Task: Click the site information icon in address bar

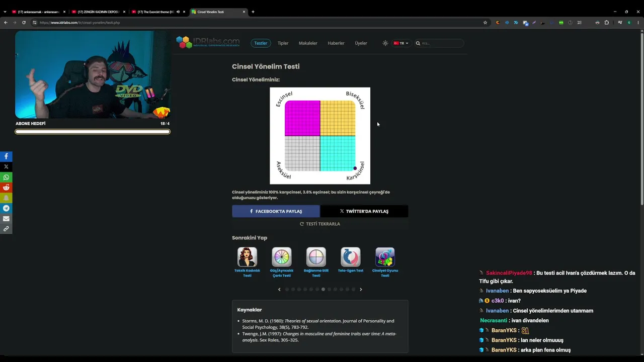Action: 35,23
